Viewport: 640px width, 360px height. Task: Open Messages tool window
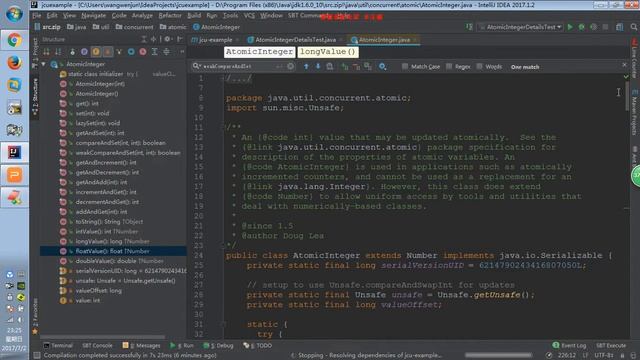pos(142,345)
